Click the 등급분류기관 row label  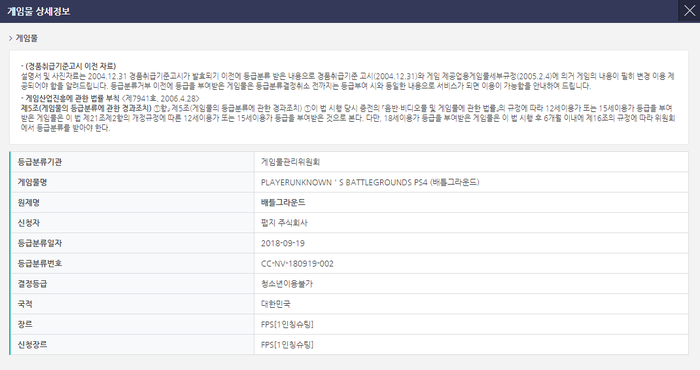click(x=40, y=162)
